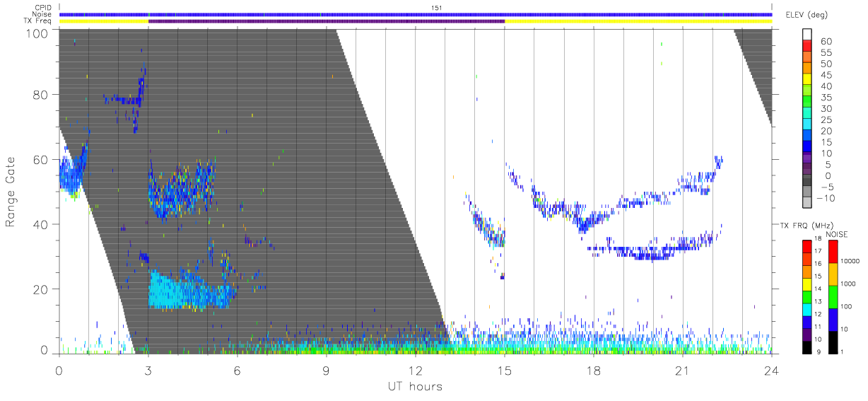This screenshot has width=868, height=401.
Task: Click the "40" tick on Range Gate axis
Action: click(41, 224)
